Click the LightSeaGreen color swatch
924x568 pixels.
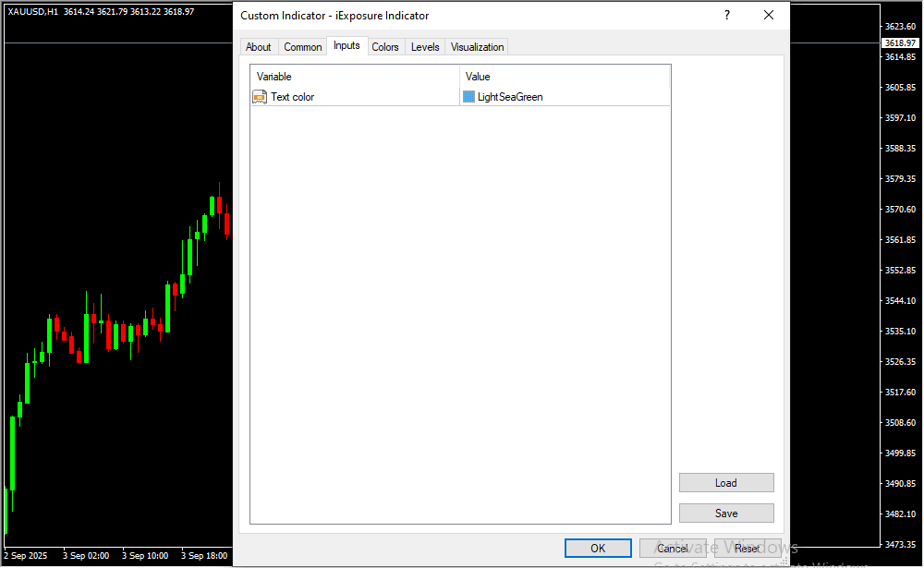468,97
